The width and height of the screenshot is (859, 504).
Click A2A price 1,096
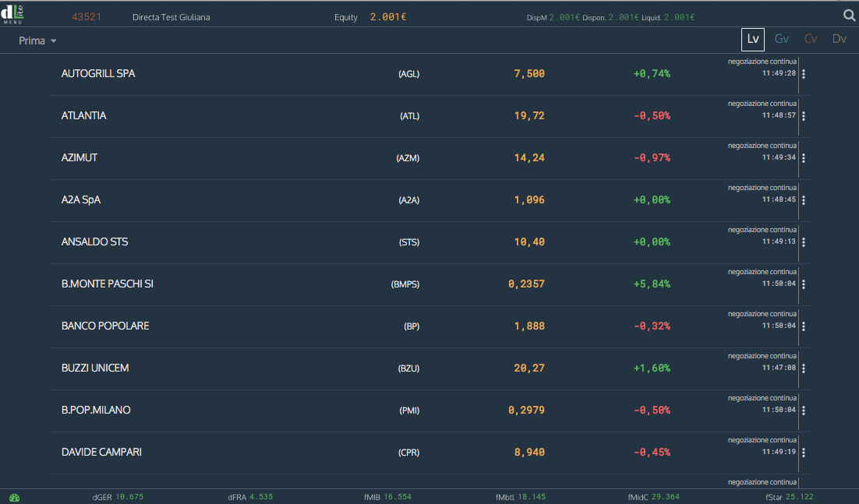(x=529, y=199)
